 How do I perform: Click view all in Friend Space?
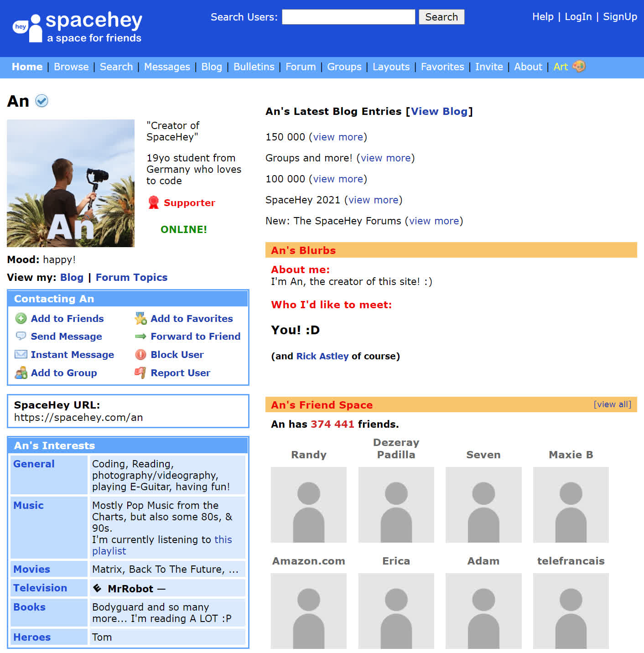pyautogui.click(x=613, y=404)
